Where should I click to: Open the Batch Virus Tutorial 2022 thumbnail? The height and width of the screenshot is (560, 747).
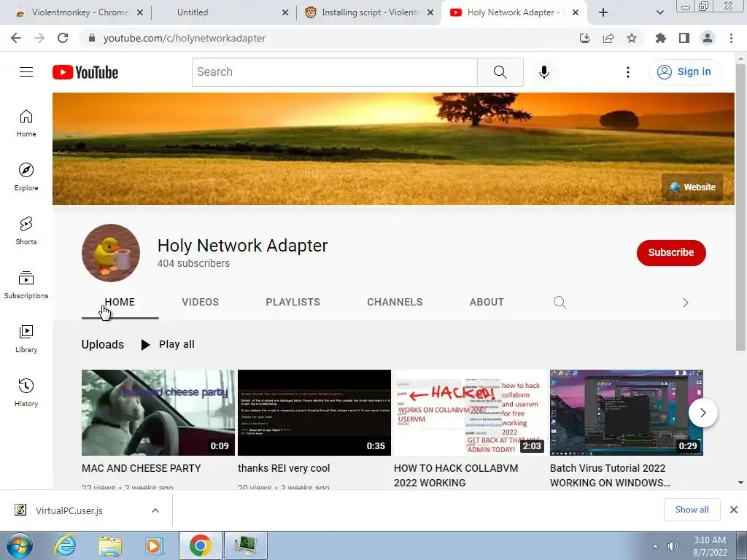[x=627, y=413]
